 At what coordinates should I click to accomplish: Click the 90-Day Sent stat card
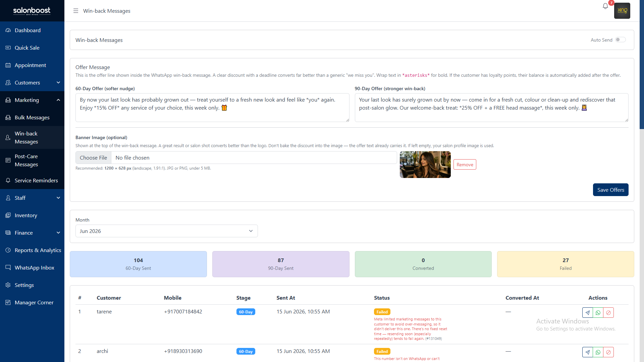pyautogui.click(x=281, y=264)
